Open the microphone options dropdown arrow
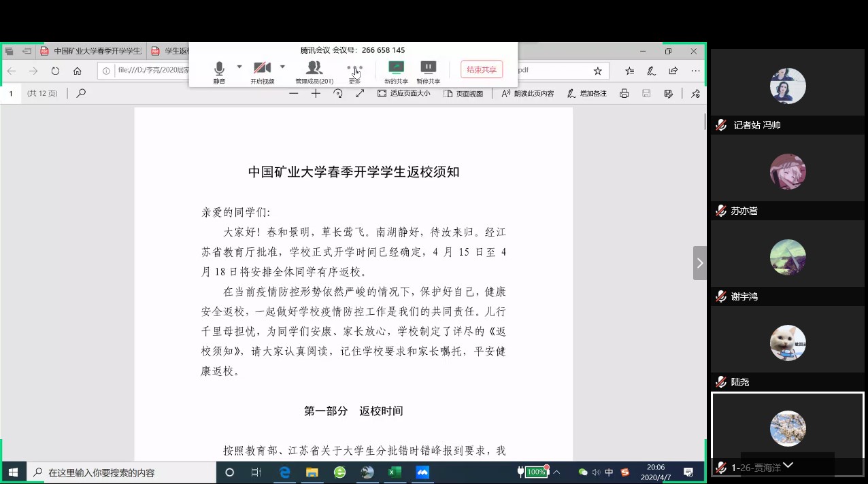 (x=239, y=67)
